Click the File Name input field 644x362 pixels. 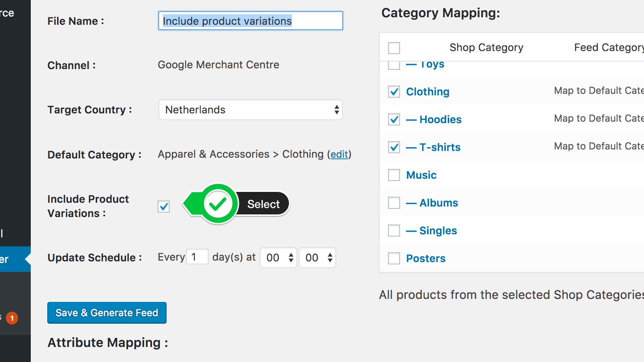coord(250,21)
